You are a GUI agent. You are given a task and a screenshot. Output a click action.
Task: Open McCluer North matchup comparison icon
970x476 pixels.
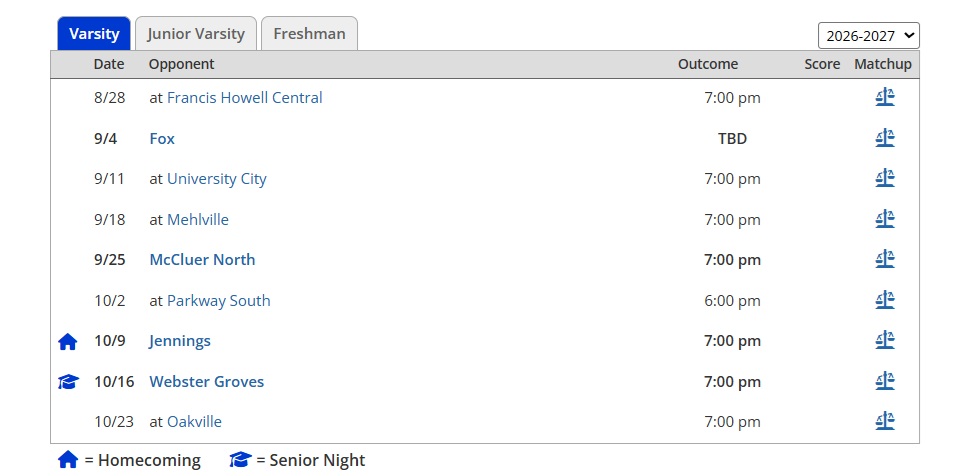pyautogui.click(x=885, y=259)
